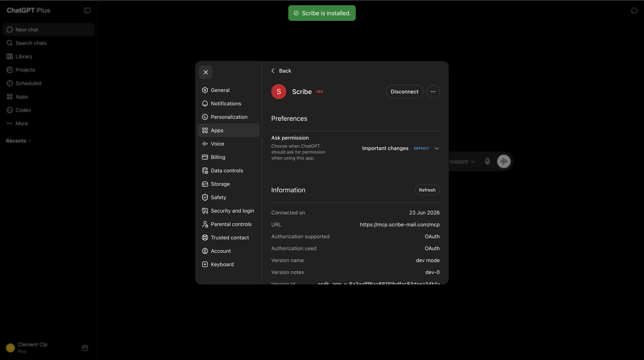The height and width of the screenshot is (360, 644).
Task: Start a New chat from sidebar
Action: [x=48, y=30]
